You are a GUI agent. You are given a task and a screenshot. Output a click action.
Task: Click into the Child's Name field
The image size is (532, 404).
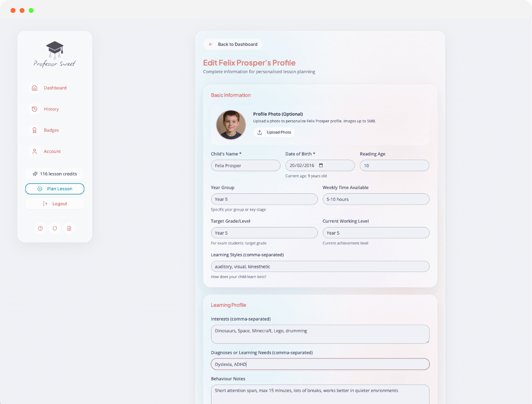[245, 165]
